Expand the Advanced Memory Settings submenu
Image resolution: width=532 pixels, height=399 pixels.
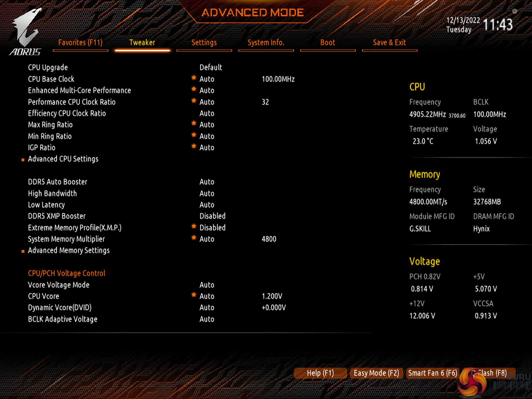[x=68, y=250]
